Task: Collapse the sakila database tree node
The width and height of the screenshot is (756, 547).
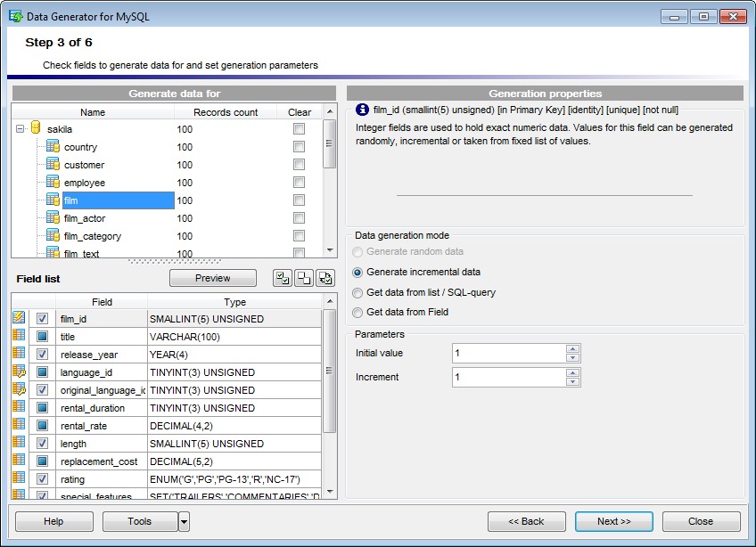Action: point(21,129)
